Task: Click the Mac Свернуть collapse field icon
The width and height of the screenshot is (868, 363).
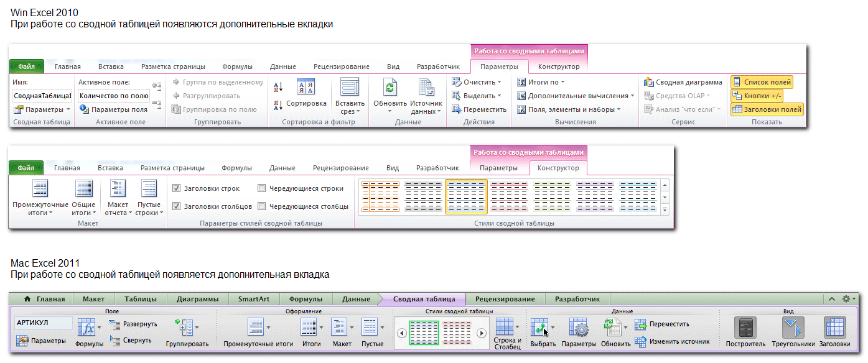Action: (x=114, y=339)
